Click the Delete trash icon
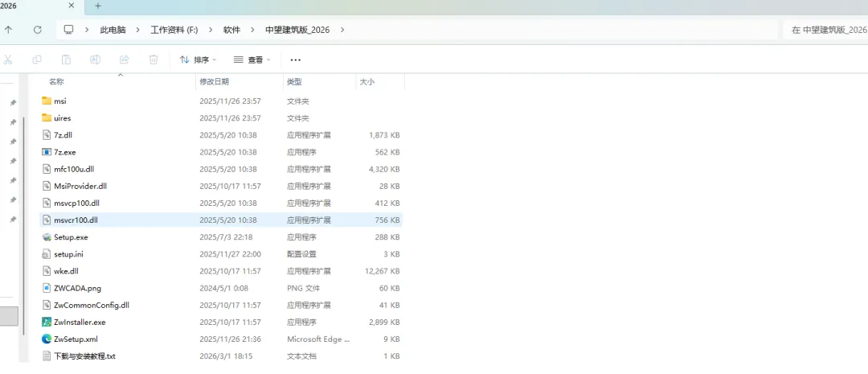The width and height of the screenshot is (868, 374). (x=154, y=60)
